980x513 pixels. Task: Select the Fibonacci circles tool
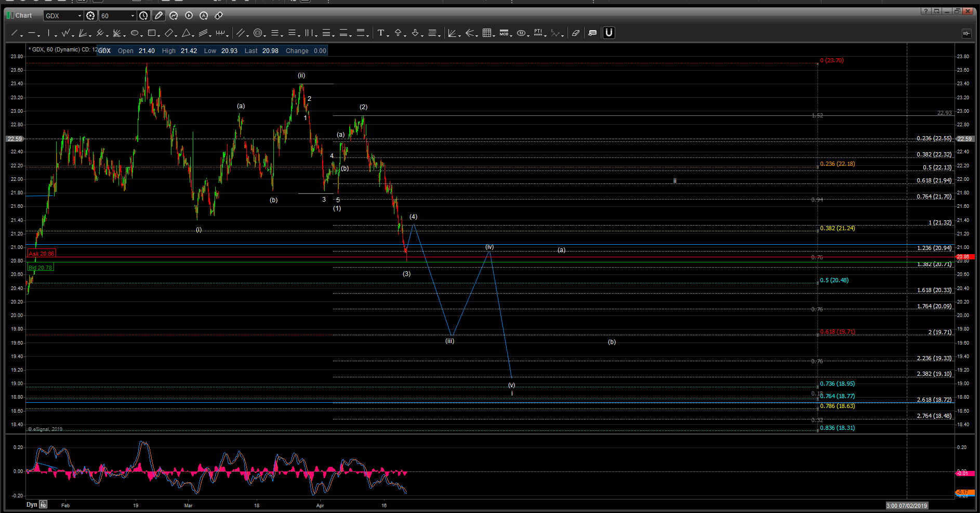click(x=258, y=33)
